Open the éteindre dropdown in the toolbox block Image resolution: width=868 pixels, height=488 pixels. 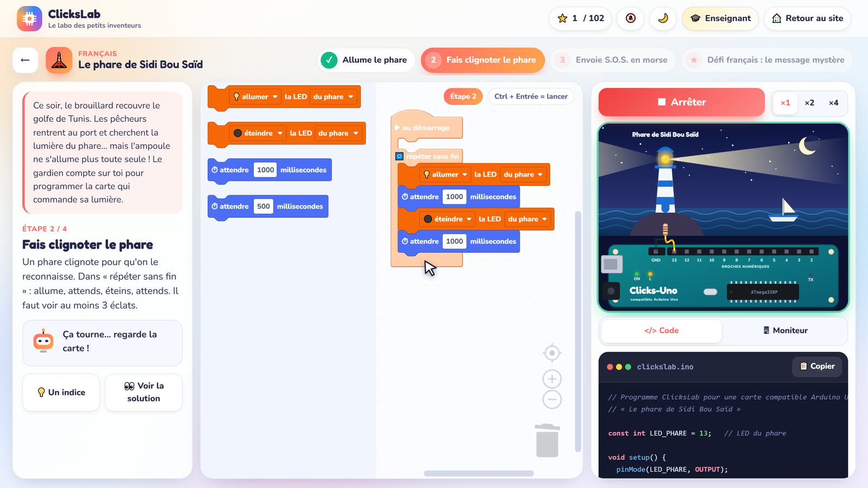[258, 133]
